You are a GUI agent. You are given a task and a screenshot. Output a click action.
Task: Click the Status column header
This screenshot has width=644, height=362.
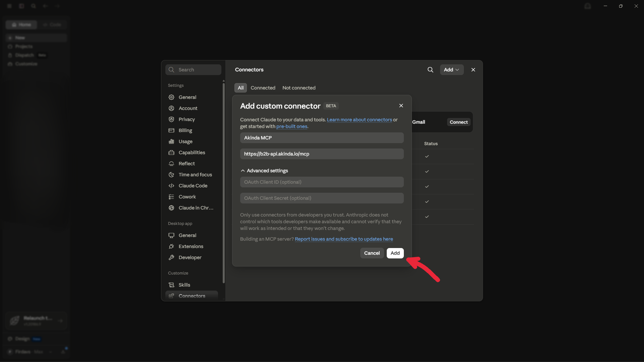[x=431, y=143]
